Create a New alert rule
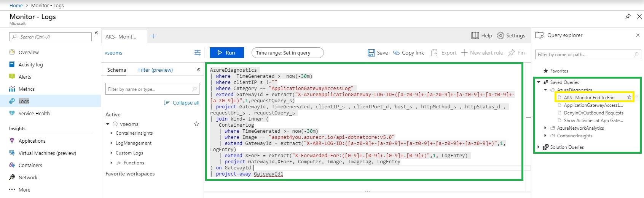The height and width of the screenshot is (198, 644). pyautogui.click(x=482, y=53)
